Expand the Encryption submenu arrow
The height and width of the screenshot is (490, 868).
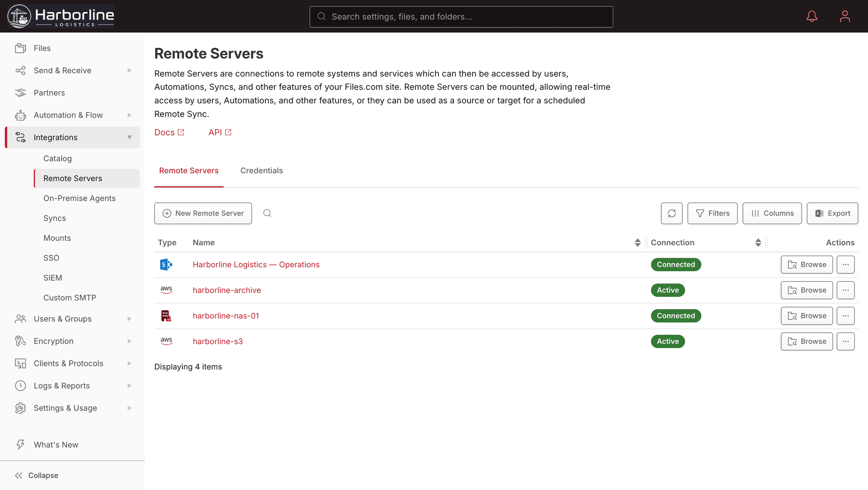pos(129,341)
